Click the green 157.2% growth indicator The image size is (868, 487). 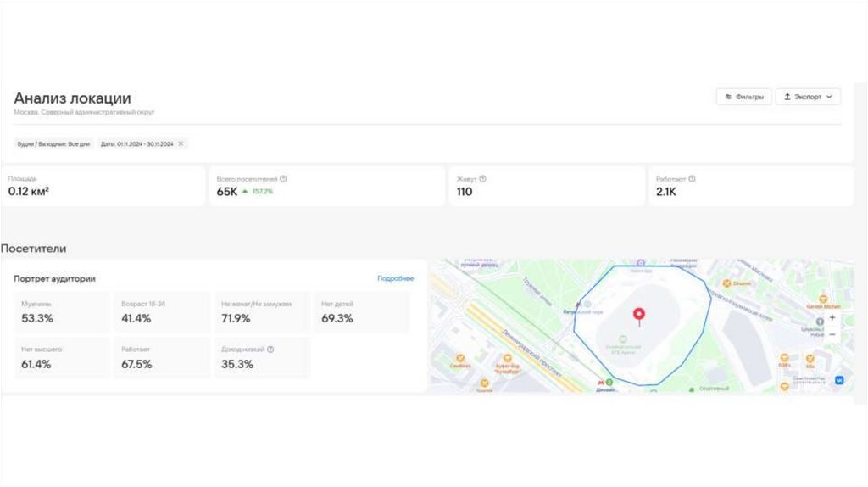pyautogui.click(x=258, y=192)
